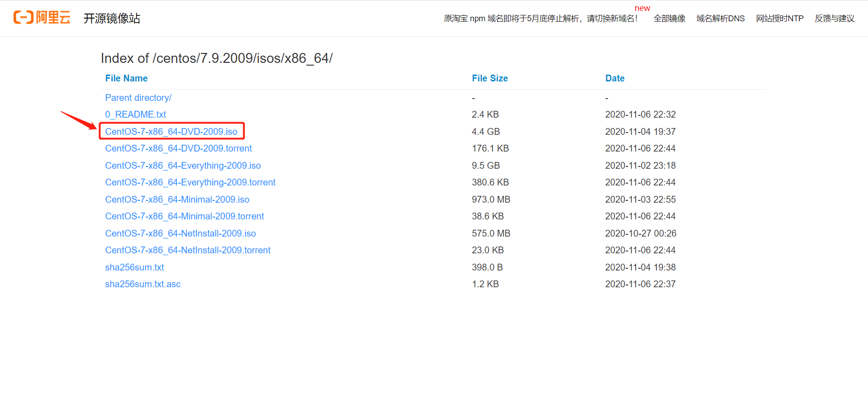Open 0_README.txt file
868x408 pixels.
pos(136,114)
